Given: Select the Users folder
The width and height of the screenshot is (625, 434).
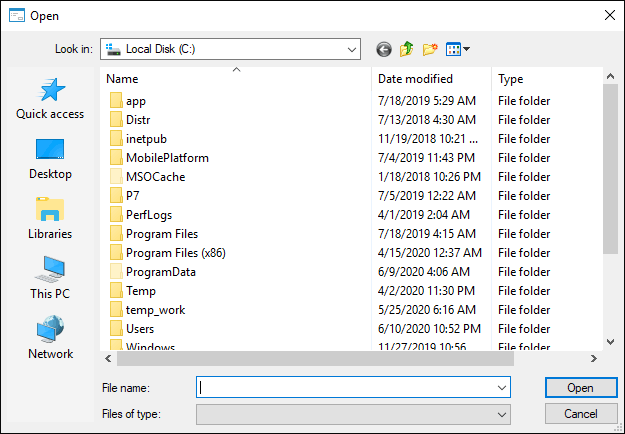Looking at the screenshot, I should 140,329.
